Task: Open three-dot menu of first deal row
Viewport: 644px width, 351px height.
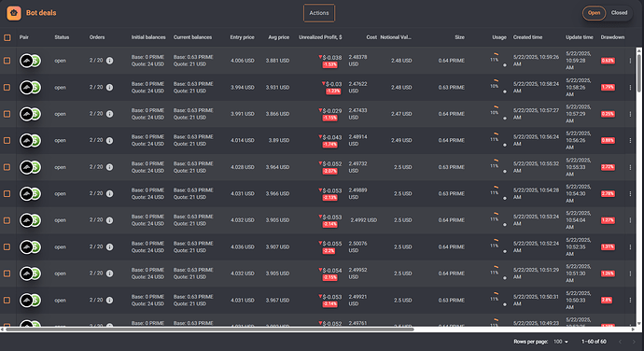Action: [630, 61]
